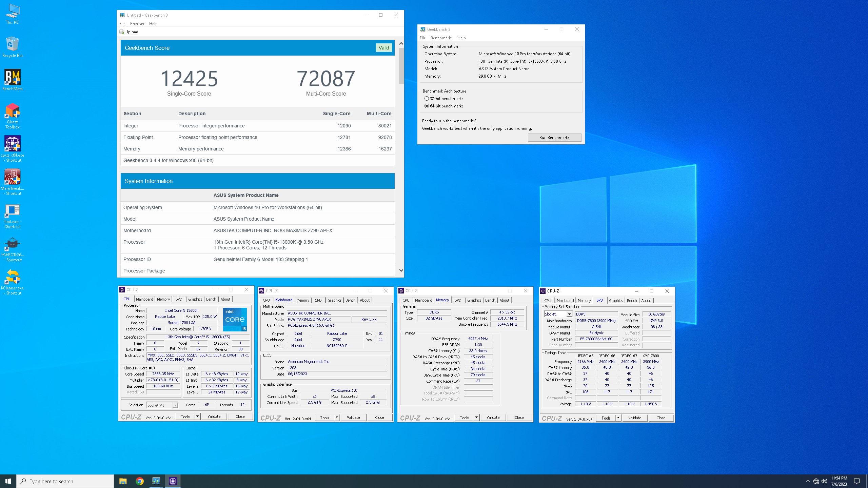Open MemTweak shortcut on desktop
Viewport: 868px width, 488px height.
pyautogui.click(x=12, y=182)
